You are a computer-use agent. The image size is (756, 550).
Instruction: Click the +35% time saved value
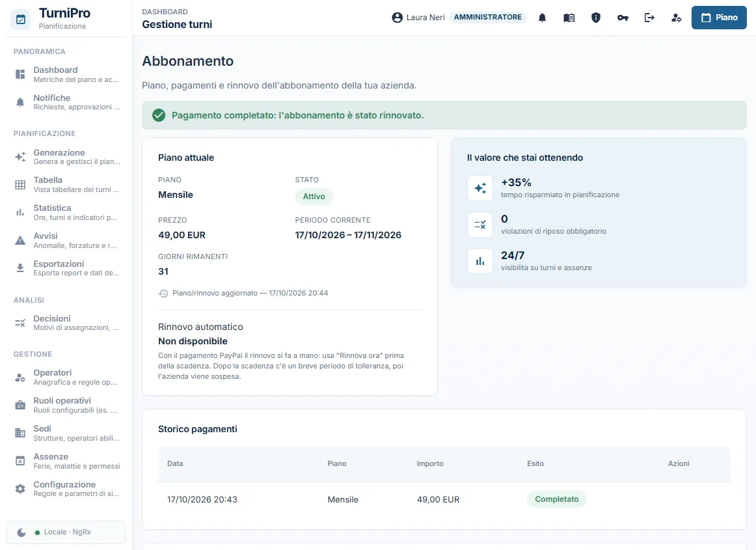(x=516, y=182)
